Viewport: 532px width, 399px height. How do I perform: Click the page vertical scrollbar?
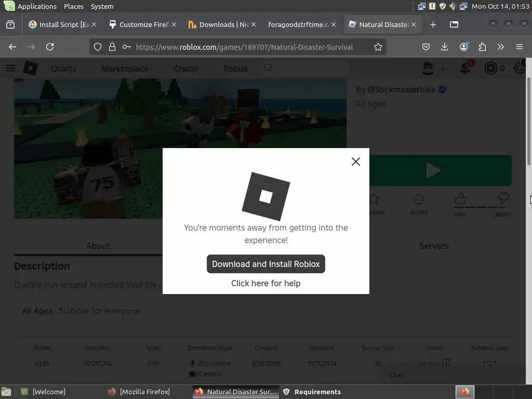[528, 122]
